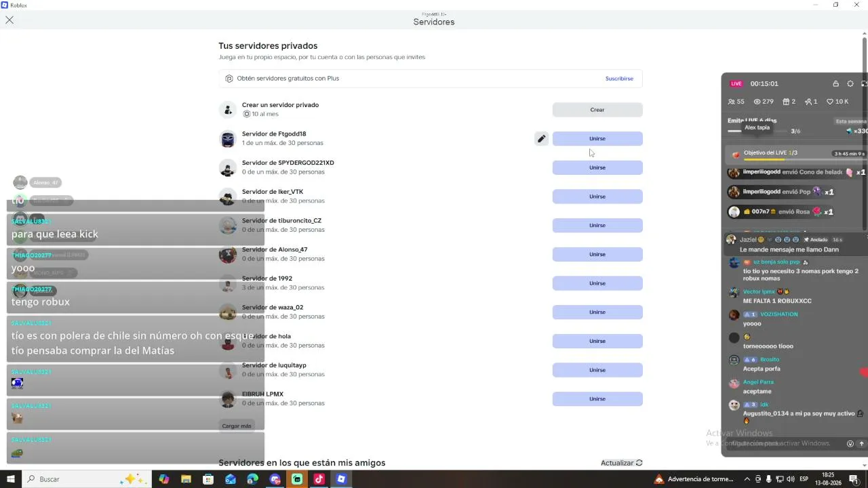This screenshot has width=868, height=488.
Task: Click the LIVE badge in the stream panel
Action: click(x=736, y=84)
